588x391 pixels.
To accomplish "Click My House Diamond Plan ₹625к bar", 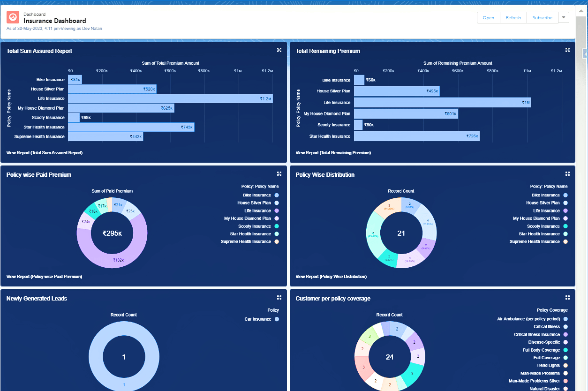I will pos(121,108).
